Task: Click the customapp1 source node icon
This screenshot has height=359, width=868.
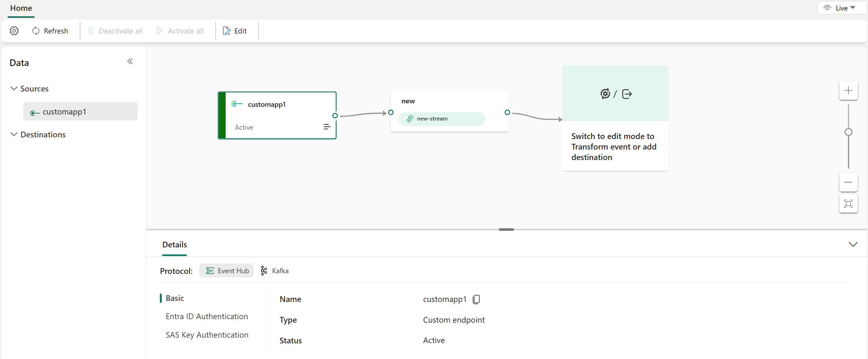Action: click(237, 104)
